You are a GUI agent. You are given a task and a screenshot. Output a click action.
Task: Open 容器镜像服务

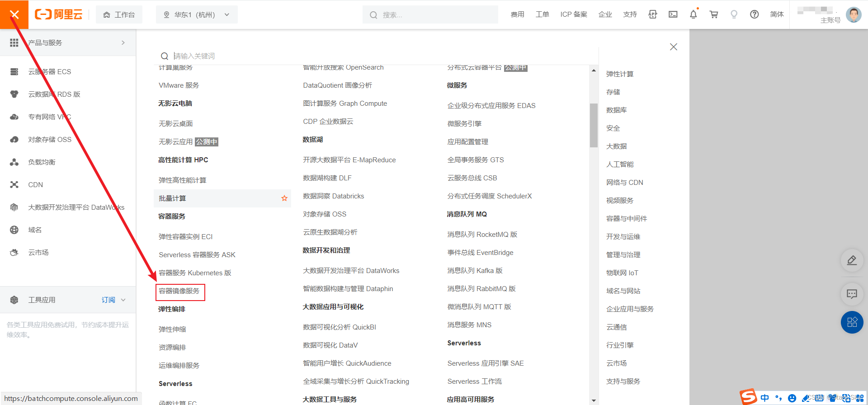(x=179, y=291)
